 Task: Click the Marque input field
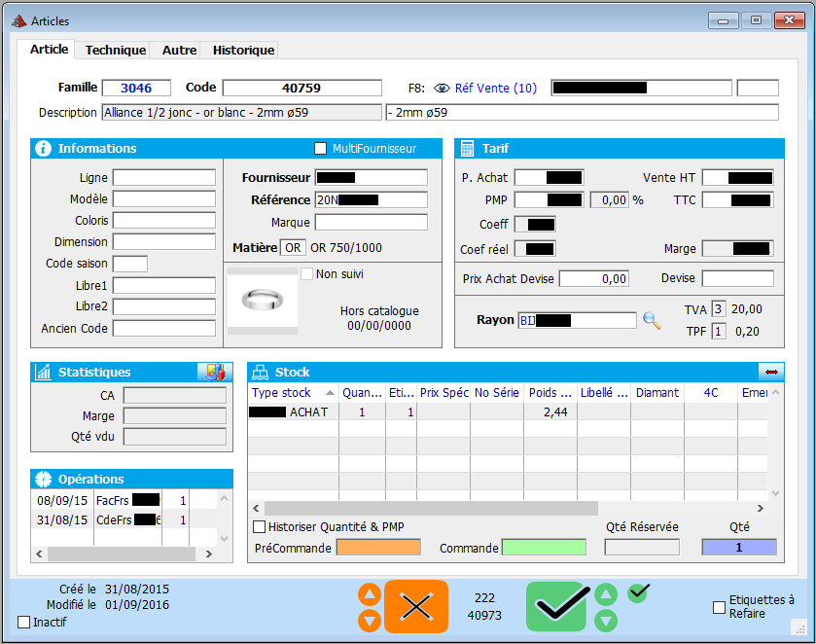pos(372,223)
